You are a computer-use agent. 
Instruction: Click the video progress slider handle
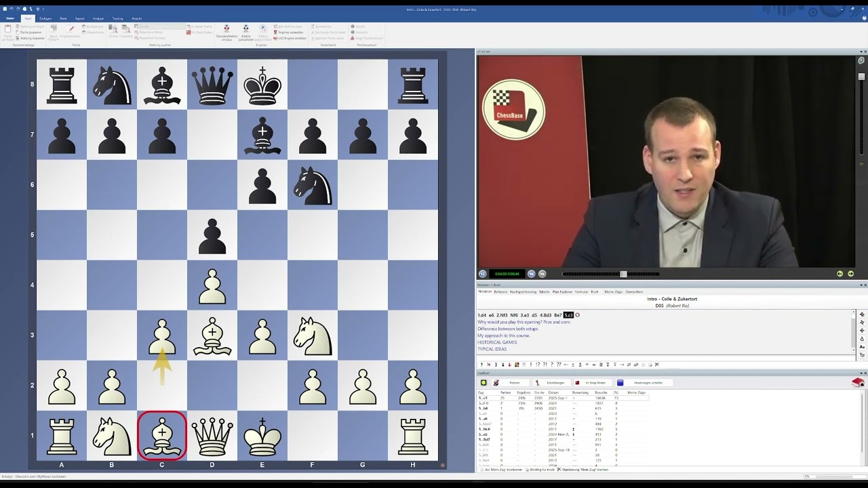point(623,274)
